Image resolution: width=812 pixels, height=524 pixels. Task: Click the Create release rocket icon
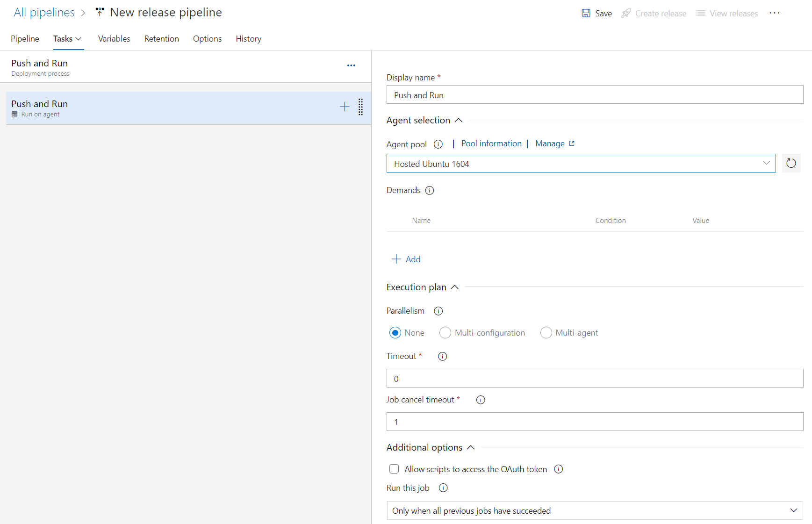[625, 13]
